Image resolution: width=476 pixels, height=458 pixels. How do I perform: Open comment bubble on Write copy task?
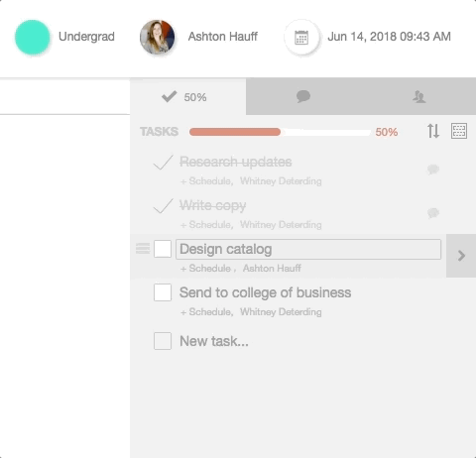tap(433, 213)
